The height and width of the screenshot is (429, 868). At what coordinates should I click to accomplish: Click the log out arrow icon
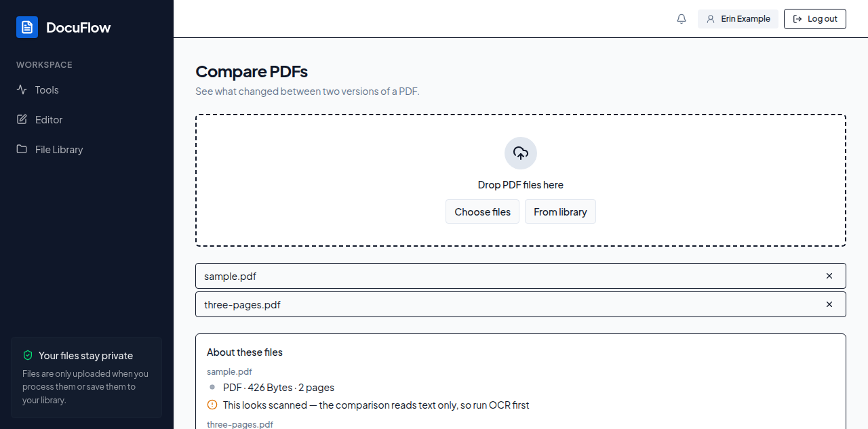coord(797,19)
